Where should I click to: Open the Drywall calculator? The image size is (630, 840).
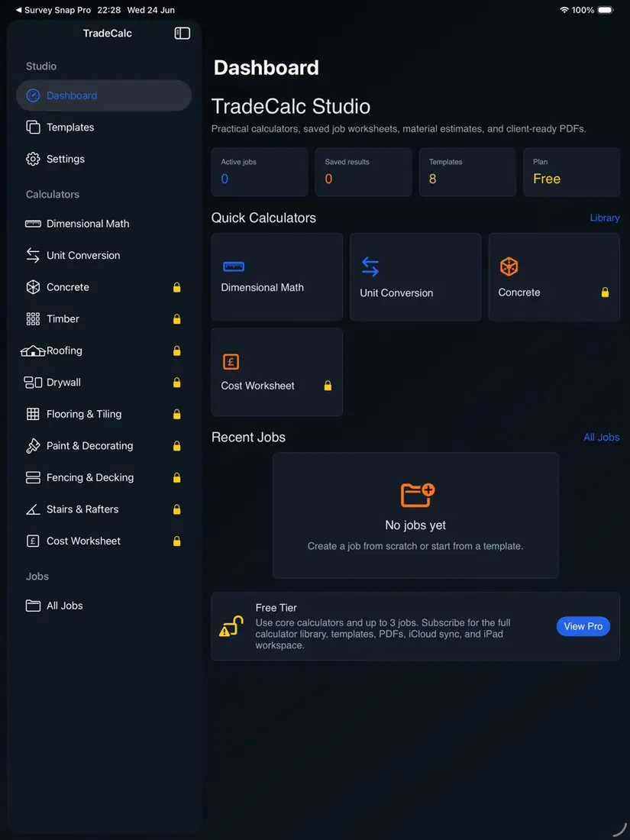pos(104,383)
